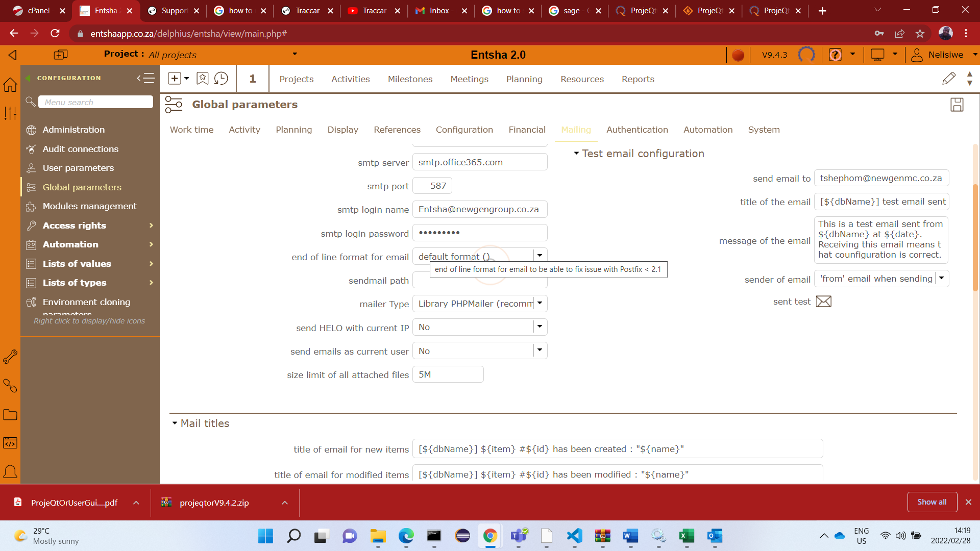Image resolution: width=980 pixels, height=551 pixels.
Task: Open the history clock icon
Action: 221,79
